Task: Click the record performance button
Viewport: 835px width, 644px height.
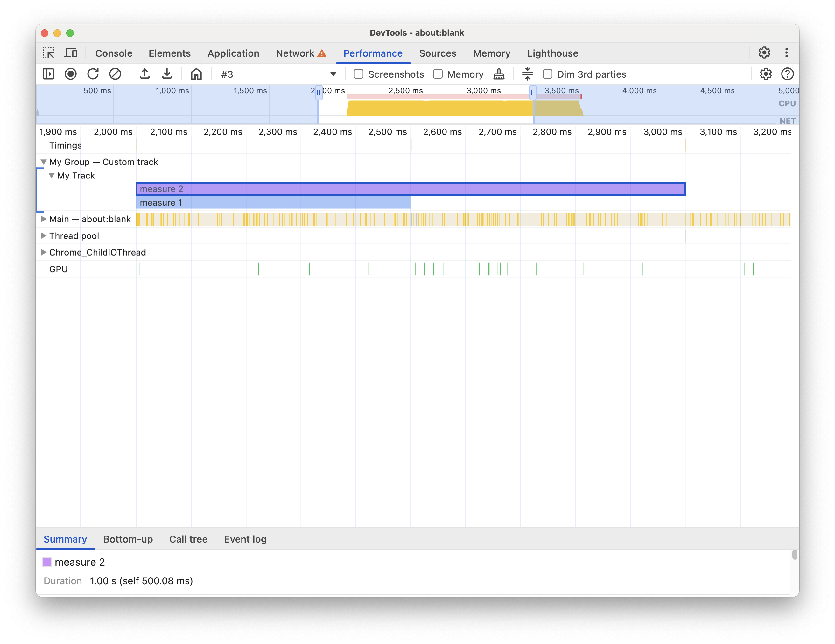Action: 70,74
